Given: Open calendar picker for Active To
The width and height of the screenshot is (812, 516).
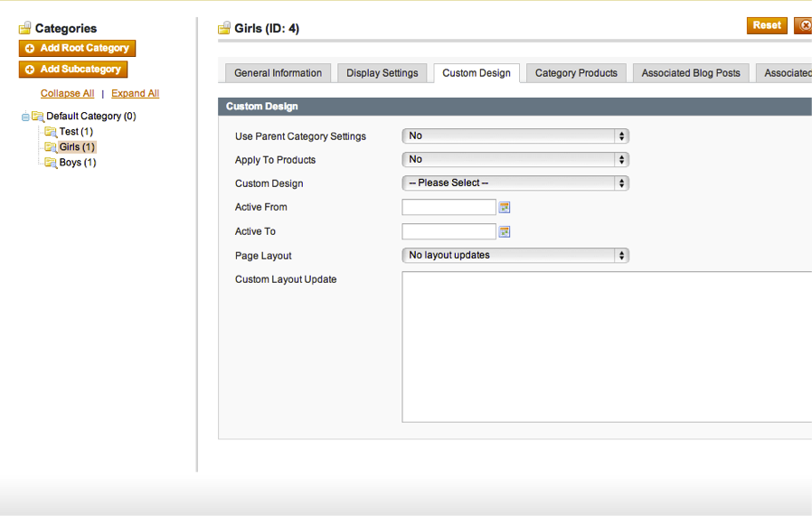Looking at the screenshot, I should (x=505, y=232).
